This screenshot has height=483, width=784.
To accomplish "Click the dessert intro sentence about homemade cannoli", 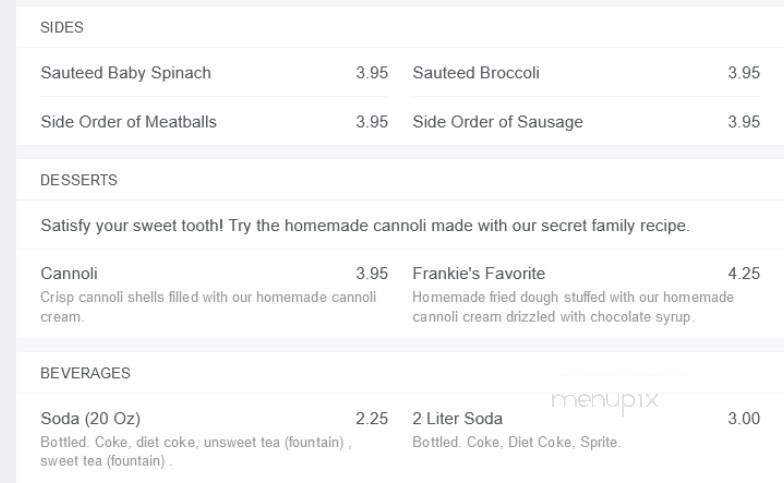I will click(x=365, y=226).
